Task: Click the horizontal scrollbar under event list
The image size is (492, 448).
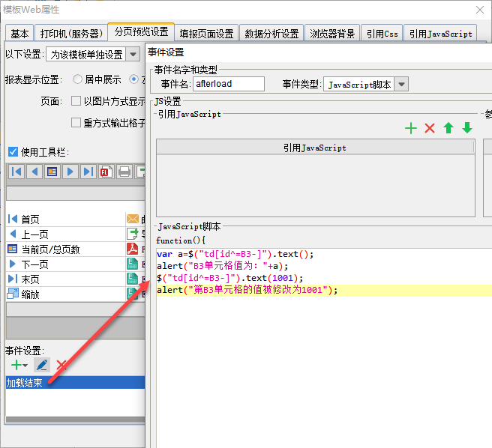Action: tap(75, 420)
